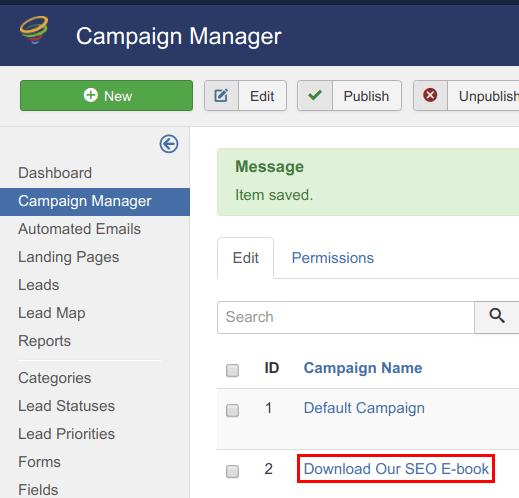Click the green checkmark Publish icon
This screenshot has height=498, width=519.
pos(315,95)
